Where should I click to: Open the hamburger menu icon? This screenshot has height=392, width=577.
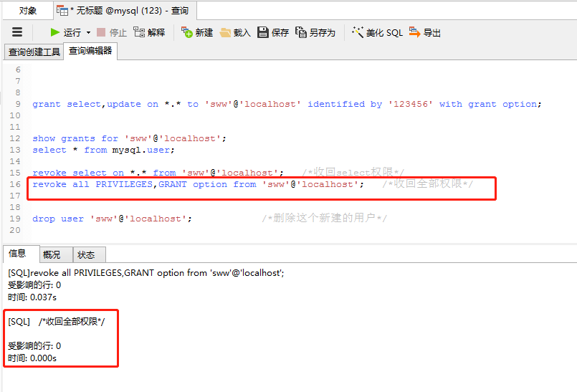click(17, 32)
